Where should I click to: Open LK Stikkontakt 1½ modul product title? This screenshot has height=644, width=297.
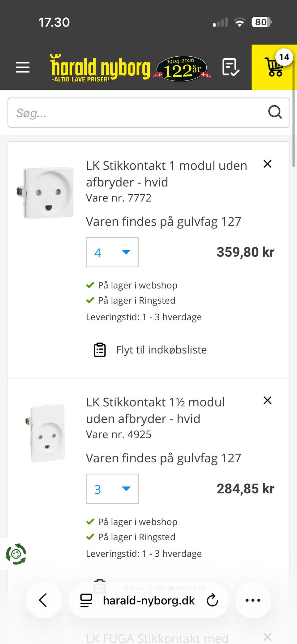click(x=155, y=410)
